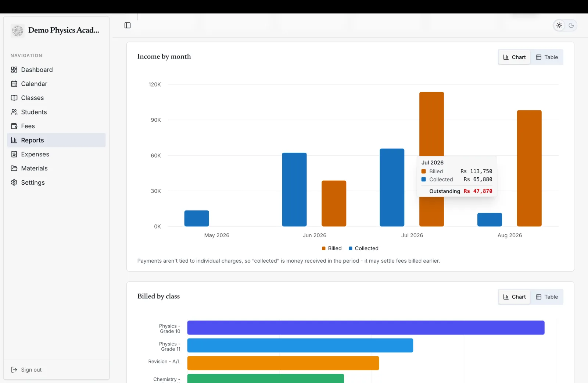Click the May 2026 collected bar

197,219
